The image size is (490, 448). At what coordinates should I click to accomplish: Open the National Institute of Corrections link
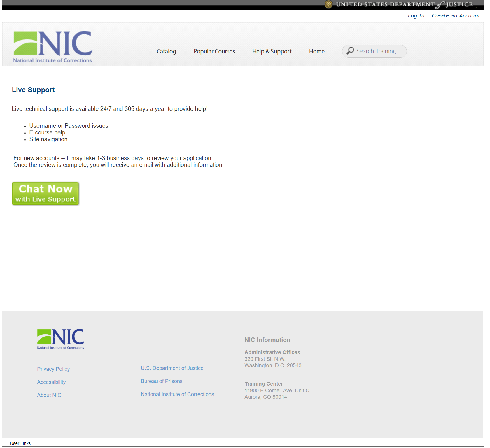[x=177, y=394]
